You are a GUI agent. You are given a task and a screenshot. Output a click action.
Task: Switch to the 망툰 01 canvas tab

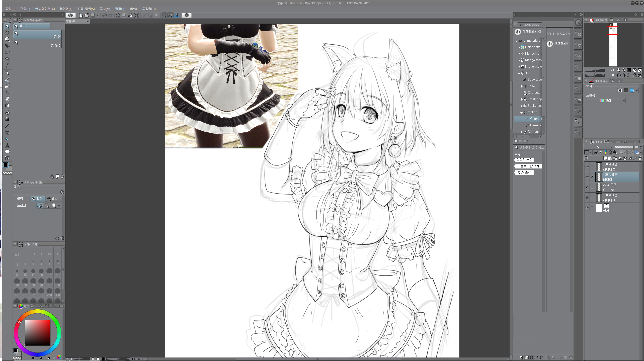[x=77, y=21]
